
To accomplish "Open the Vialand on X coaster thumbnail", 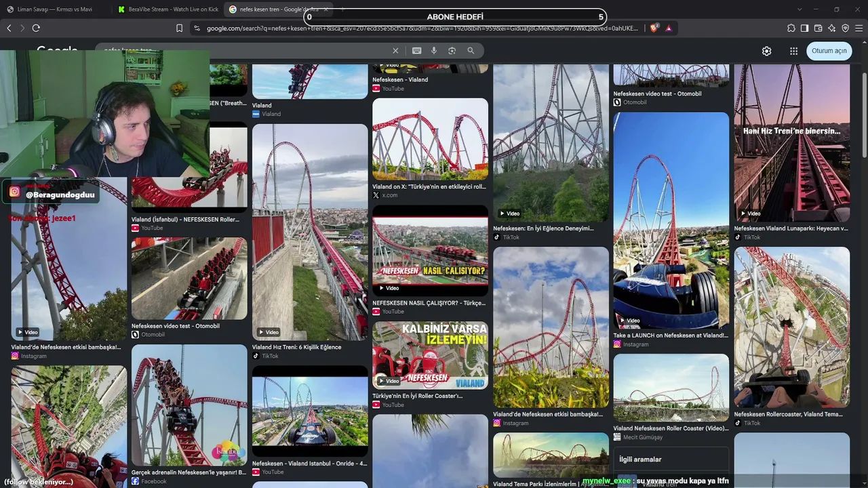I will point(430,139).
